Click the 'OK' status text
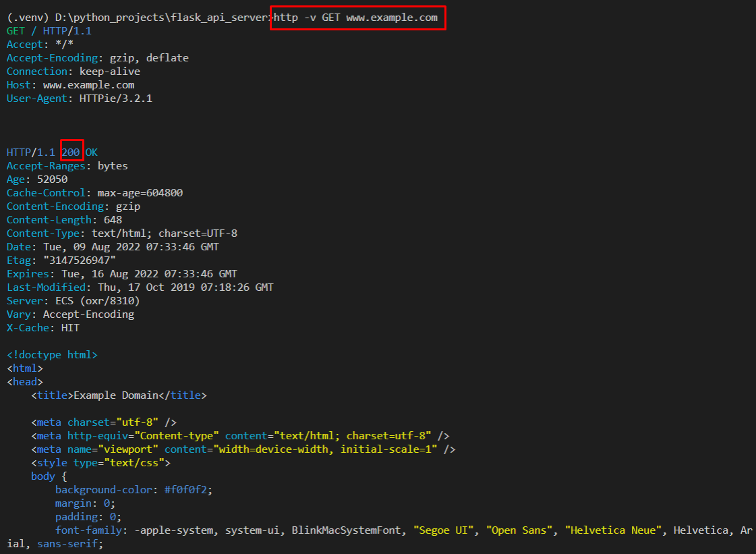Viewport: 756px width, 554px height. (x=92, y=153)
